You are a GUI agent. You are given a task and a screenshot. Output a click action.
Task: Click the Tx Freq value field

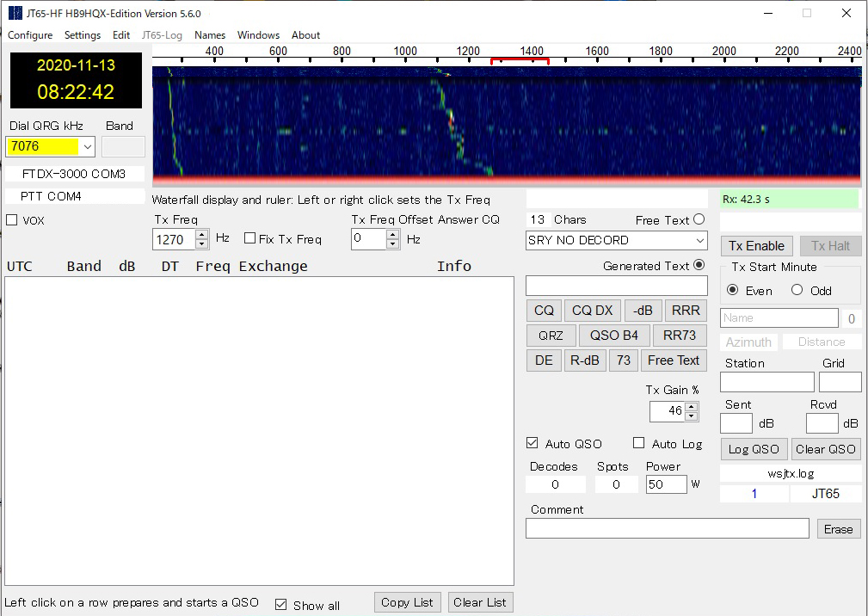tap(174, 239)
